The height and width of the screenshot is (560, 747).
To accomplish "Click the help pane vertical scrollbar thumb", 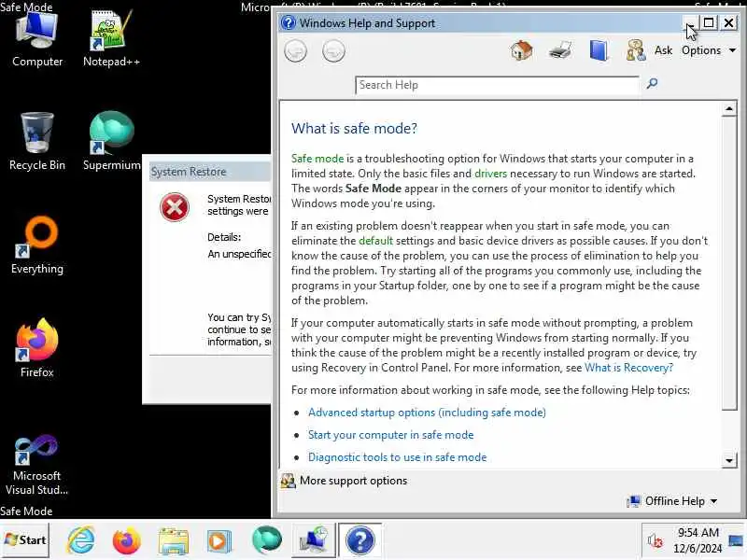I will [x=729, y=263].
